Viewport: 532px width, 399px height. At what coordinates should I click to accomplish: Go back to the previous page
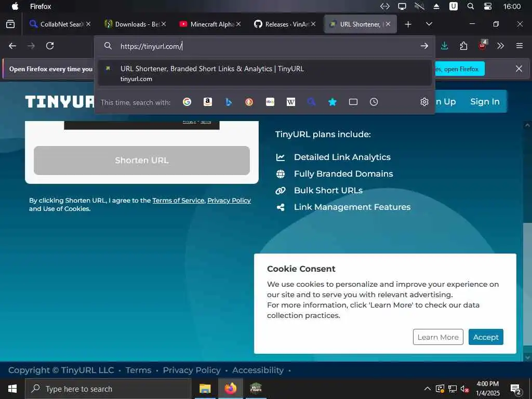pyautogui.click(x=12, y=46)
